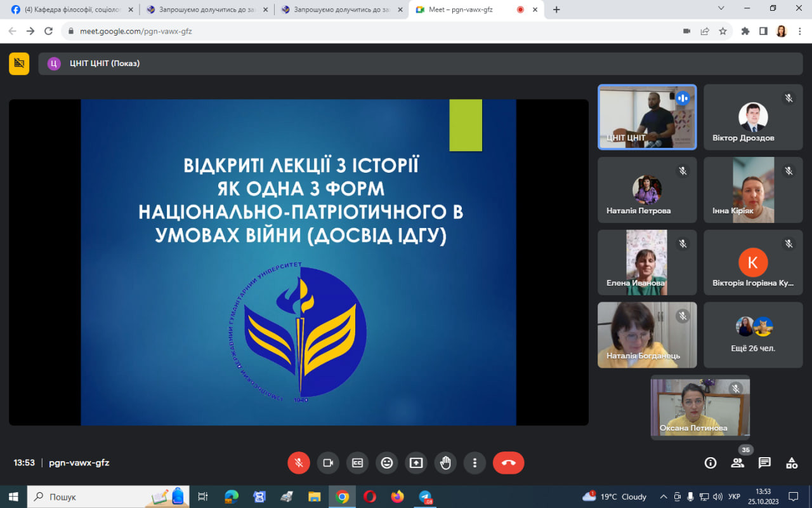Select Віктор Дроздов's participant tile
The width and height of the screenshot is (812, 508).
click(x=753, y=117)
